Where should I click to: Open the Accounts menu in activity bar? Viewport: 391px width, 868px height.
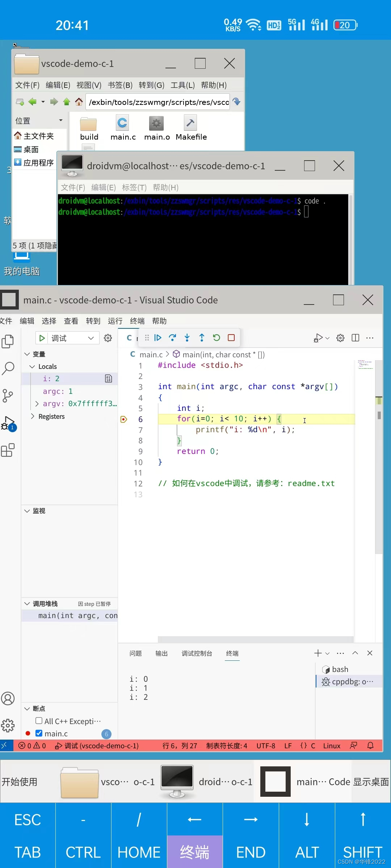pos(8,698)
